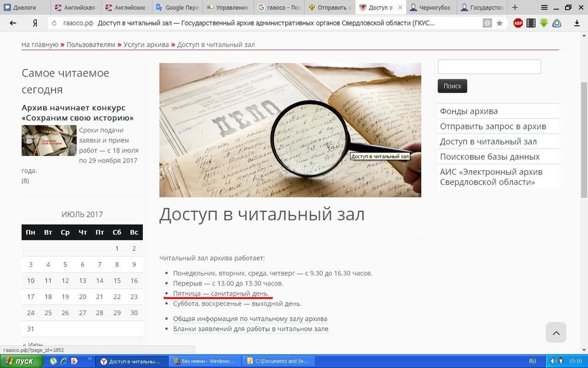The height and width of the screenshot is (368, 588).
Task: Select July 20 in the calendar
Action: click(x=82, y=297)
